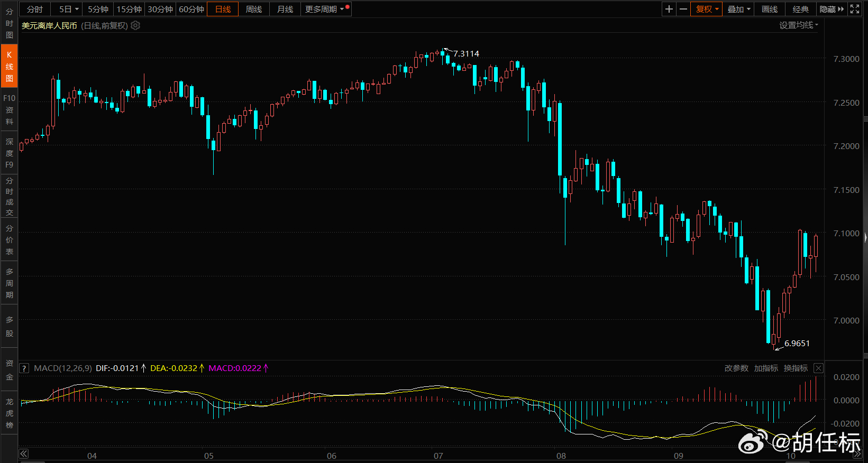Activate 画线 drawing tool
This screenshot has width=868, height=463.
[770, 9]
